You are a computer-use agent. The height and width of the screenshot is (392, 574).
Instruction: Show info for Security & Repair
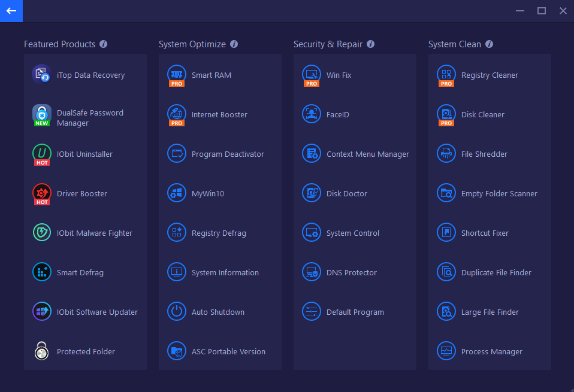coord(370,44)
